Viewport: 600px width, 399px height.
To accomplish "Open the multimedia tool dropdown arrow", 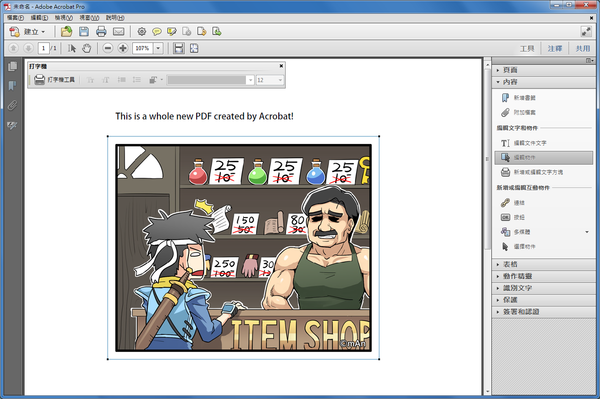I will coord(587,232).
